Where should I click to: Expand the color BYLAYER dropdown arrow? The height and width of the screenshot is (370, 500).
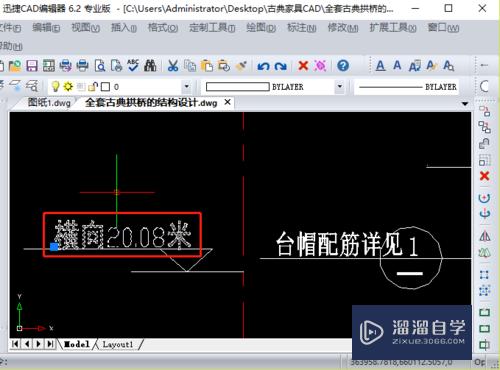point(339,87)
